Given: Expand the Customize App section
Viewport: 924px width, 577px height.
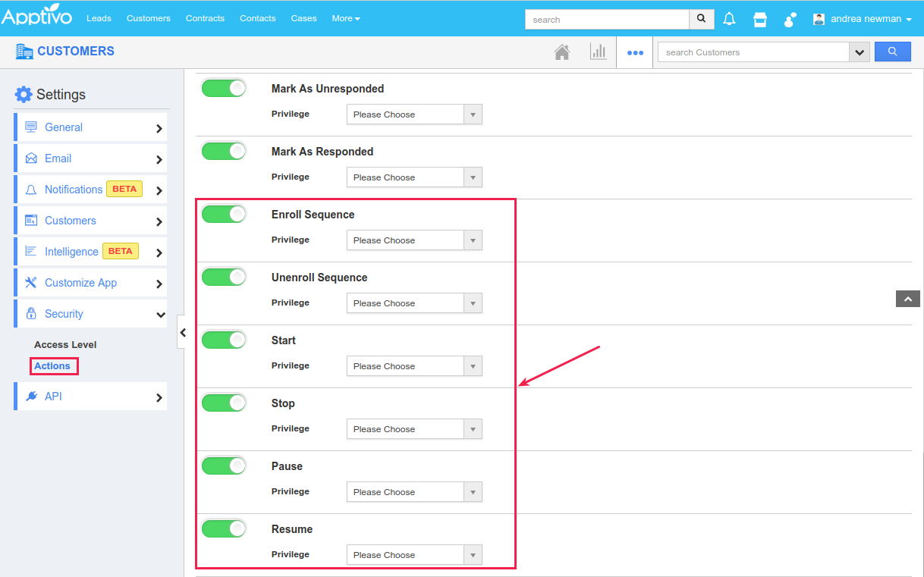Looking at the screenshot, I should pos(91,283).
